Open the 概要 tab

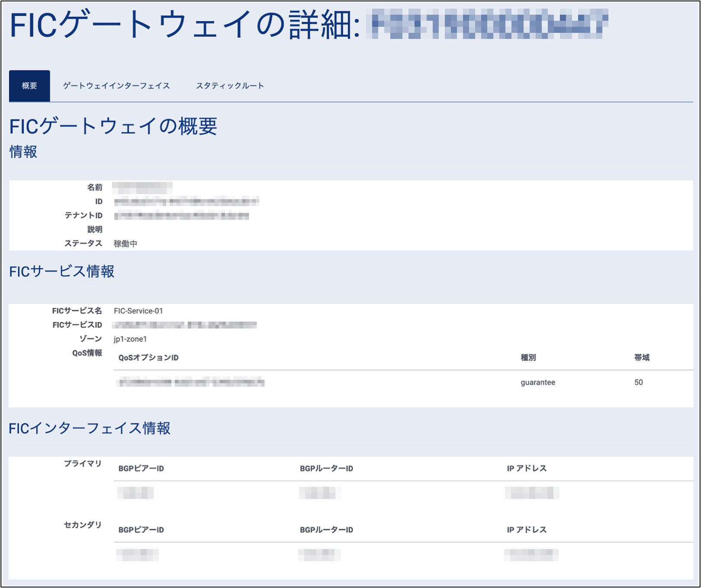pyautogui.click(x=29, y=86)
